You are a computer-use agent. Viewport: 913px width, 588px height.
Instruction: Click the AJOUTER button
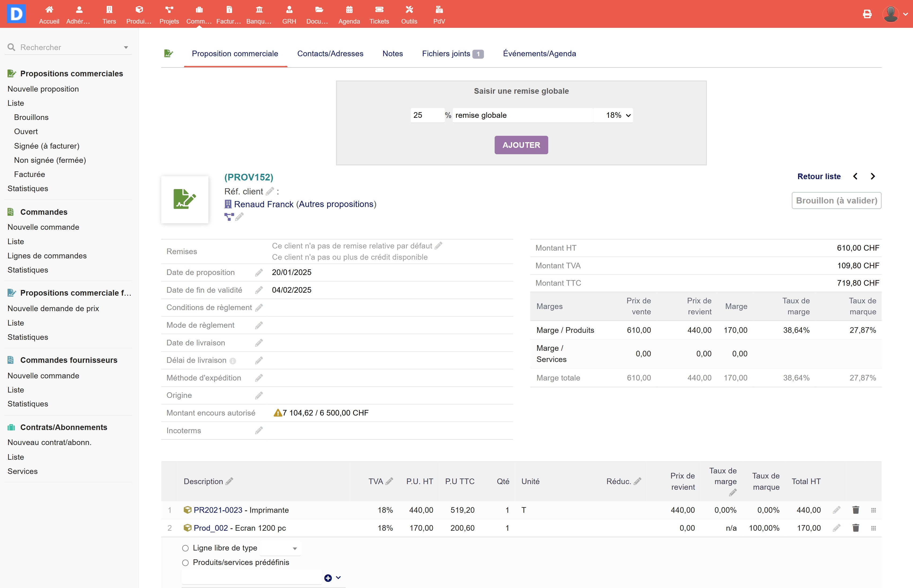coord(521,145)
